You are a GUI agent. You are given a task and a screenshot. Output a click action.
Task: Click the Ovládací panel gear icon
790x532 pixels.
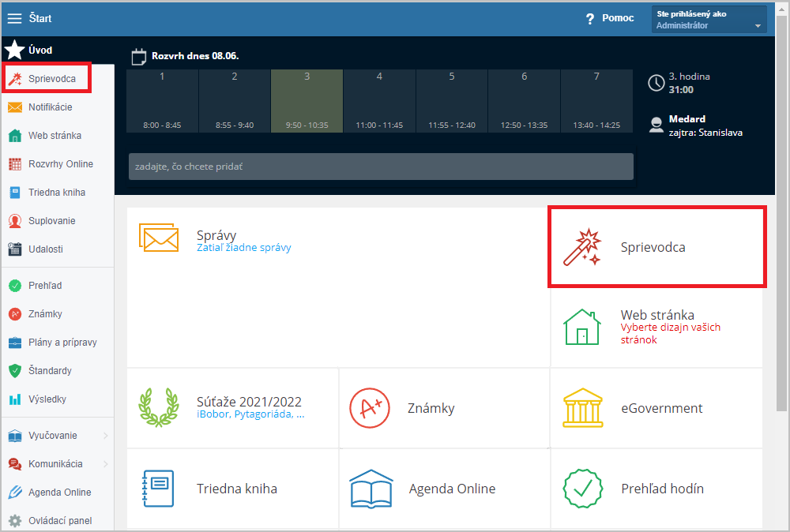pyautogui.click(x=15, y=520)
